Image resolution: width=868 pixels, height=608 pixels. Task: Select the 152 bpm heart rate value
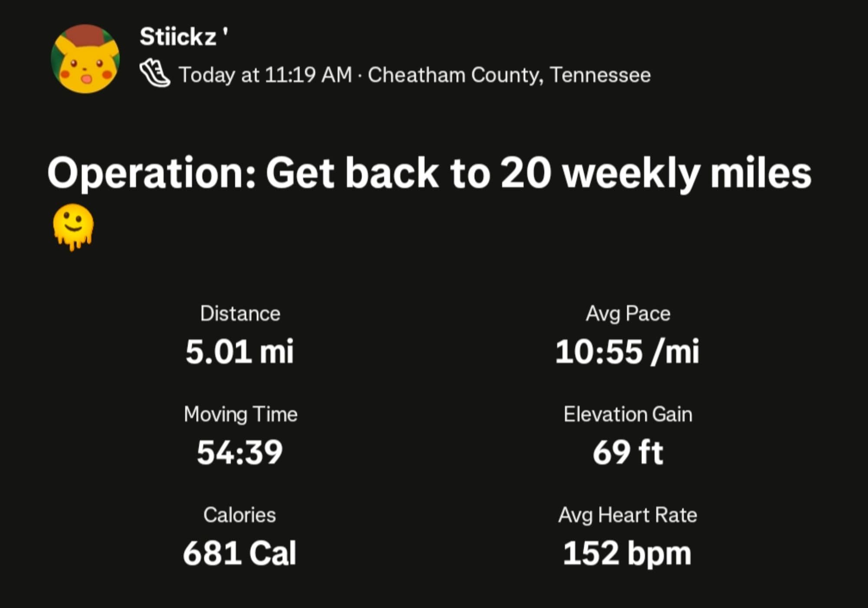click(627, 553)
